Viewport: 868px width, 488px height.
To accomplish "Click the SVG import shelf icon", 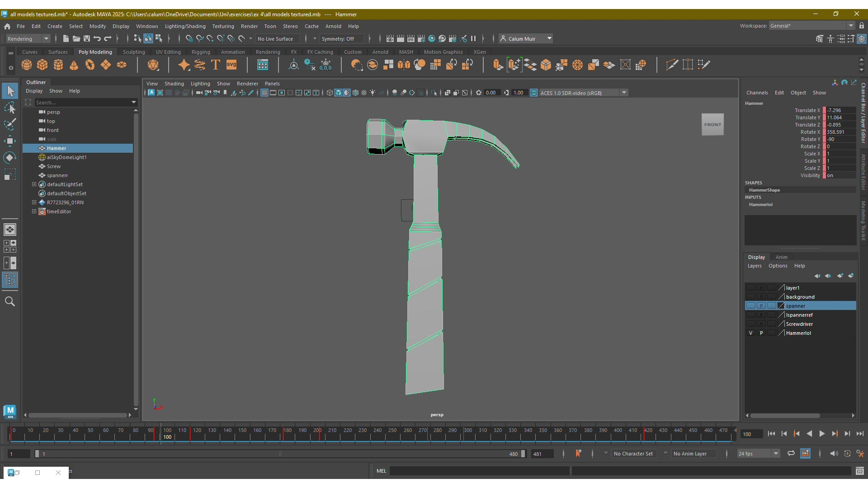I will pyautogui.click(x=231, y=65).
